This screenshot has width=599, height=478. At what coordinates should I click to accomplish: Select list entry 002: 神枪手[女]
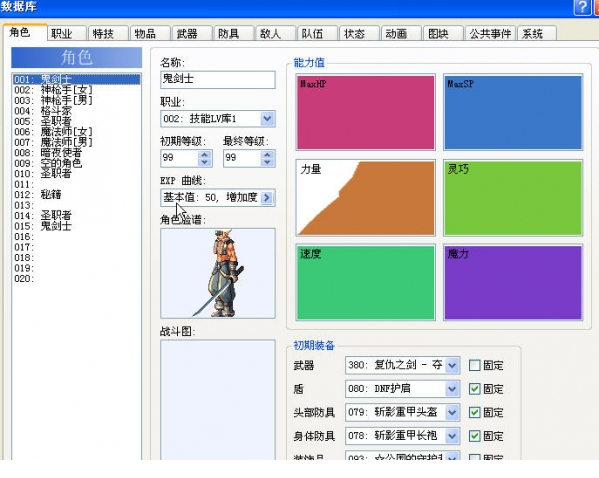point(76,90)
